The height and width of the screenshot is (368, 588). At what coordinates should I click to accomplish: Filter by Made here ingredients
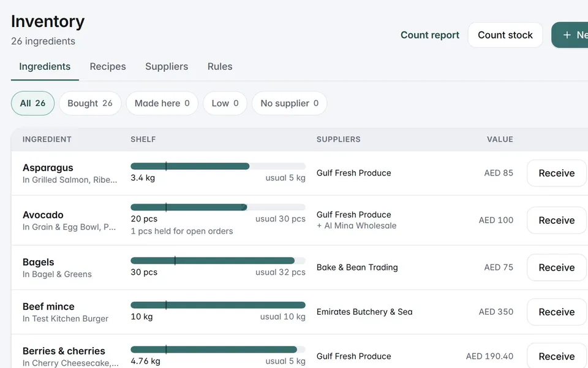click(162, 103)
